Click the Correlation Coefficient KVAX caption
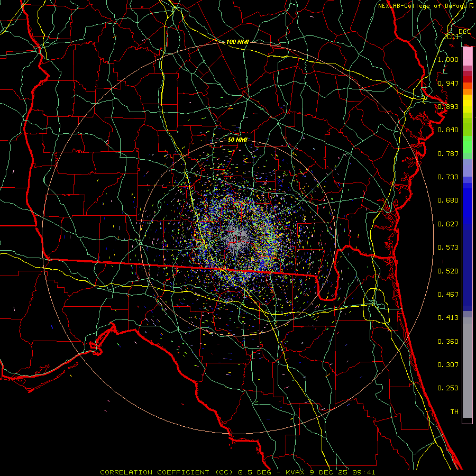476x476 pixels. pos(237,472)
